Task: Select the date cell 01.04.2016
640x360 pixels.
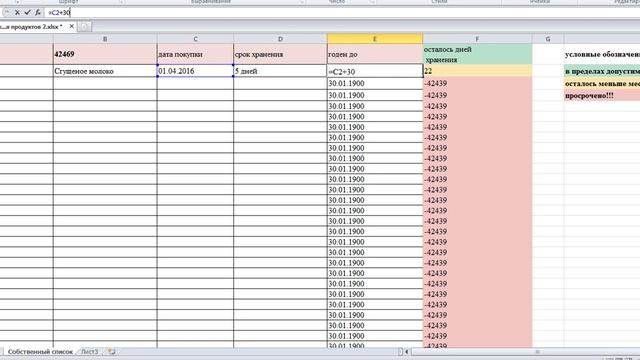Action: pos(195,71)
